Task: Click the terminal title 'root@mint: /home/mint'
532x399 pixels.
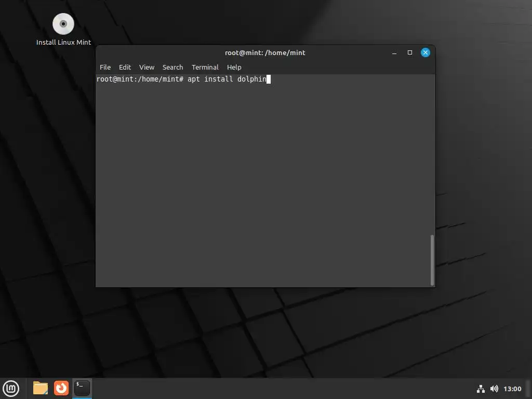Action: [x=265, y=52]
